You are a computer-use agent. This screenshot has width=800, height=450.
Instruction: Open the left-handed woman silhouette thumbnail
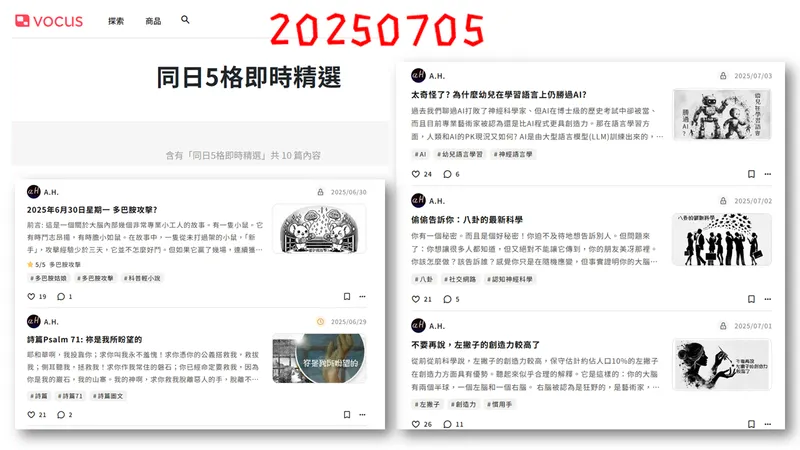tap(721, 364)
